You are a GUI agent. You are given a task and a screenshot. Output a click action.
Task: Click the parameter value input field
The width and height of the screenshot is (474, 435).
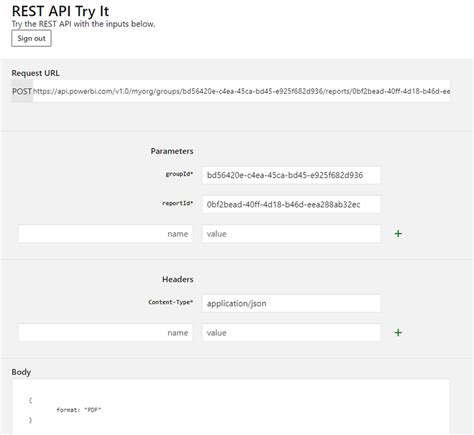[x=291, y=234]
